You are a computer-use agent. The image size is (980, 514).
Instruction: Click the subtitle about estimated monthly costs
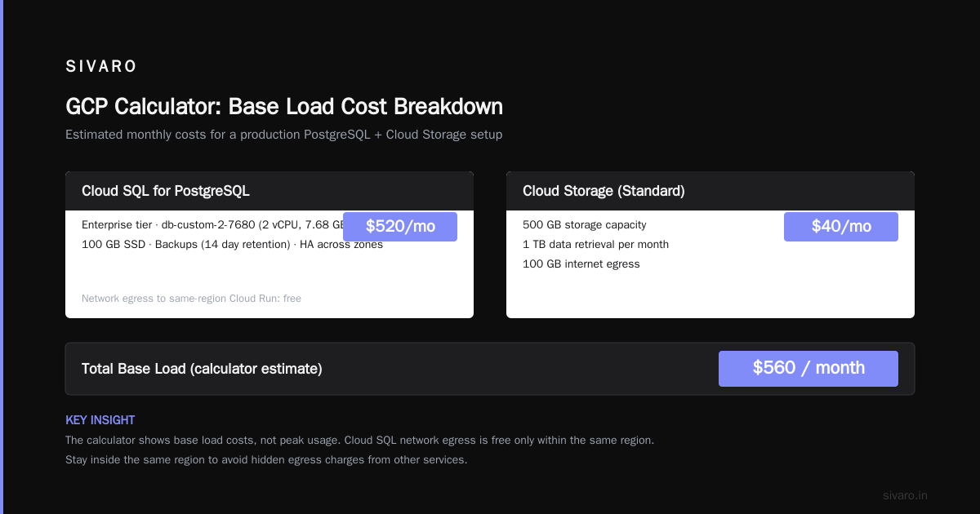pos(284,134)
